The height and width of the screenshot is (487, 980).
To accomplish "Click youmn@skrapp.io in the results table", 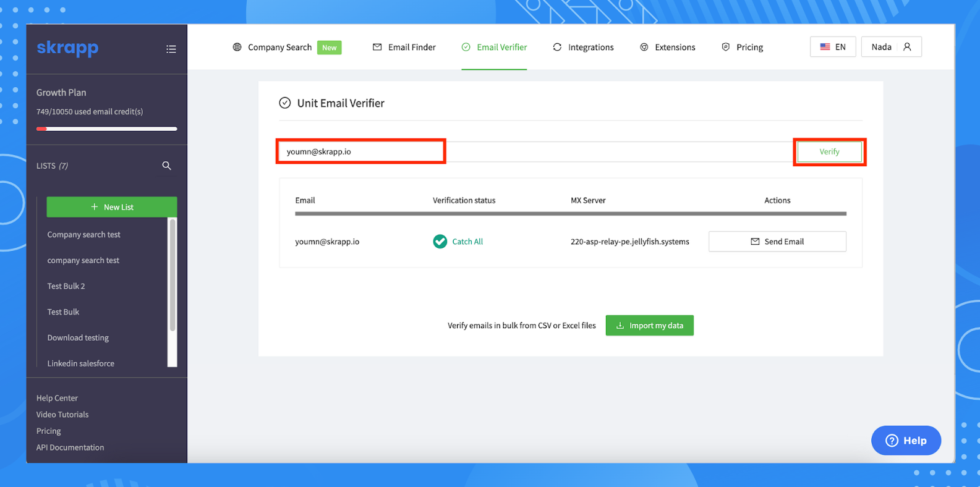I will (327, 242).
